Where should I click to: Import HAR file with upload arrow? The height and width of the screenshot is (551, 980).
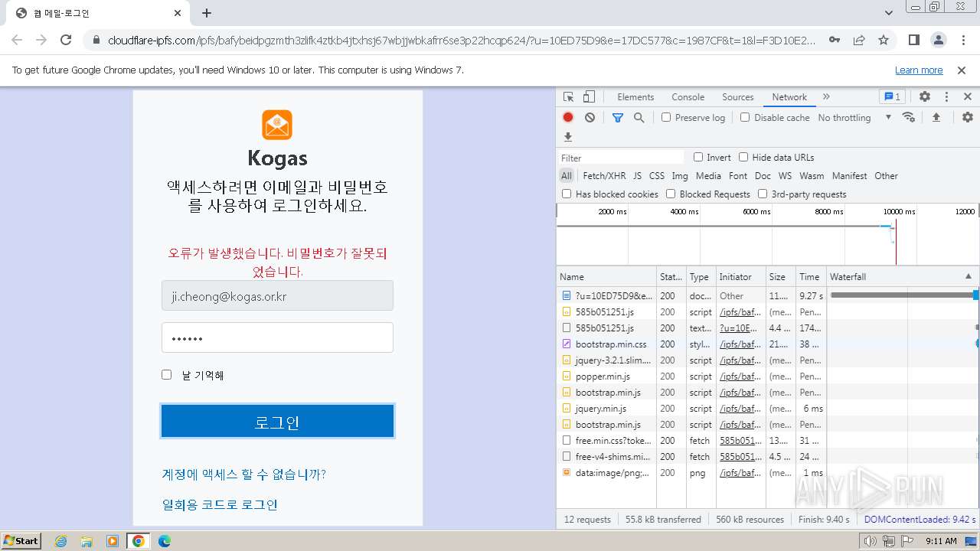pyautogui.click(x=936, y=117)
